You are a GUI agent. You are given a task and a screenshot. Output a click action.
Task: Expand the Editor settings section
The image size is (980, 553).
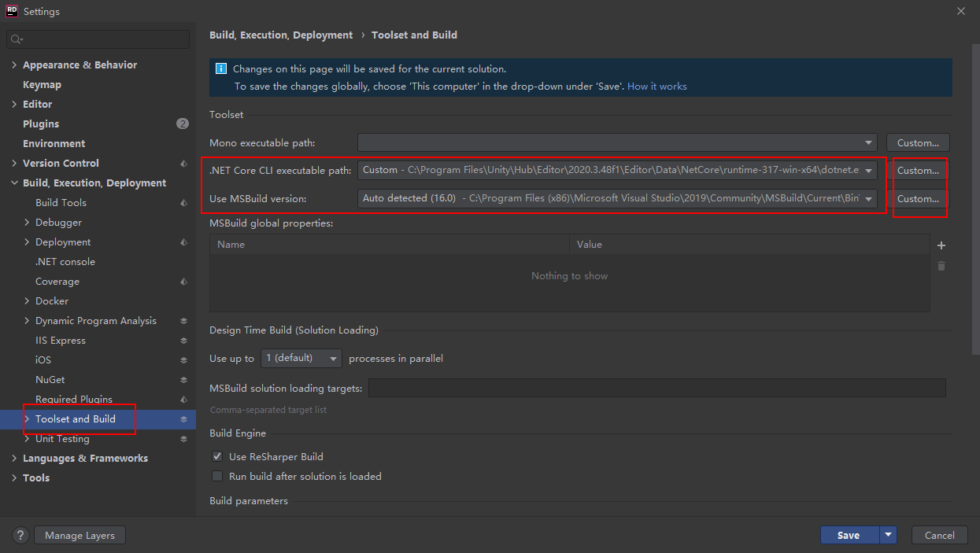14,105
